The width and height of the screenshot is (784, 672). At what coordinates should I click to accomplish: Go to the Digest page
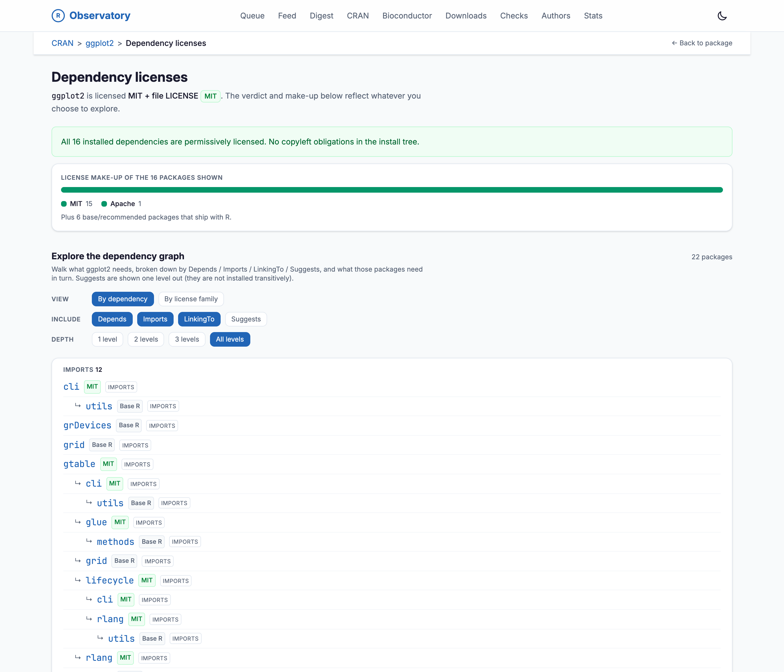[321, 15]
